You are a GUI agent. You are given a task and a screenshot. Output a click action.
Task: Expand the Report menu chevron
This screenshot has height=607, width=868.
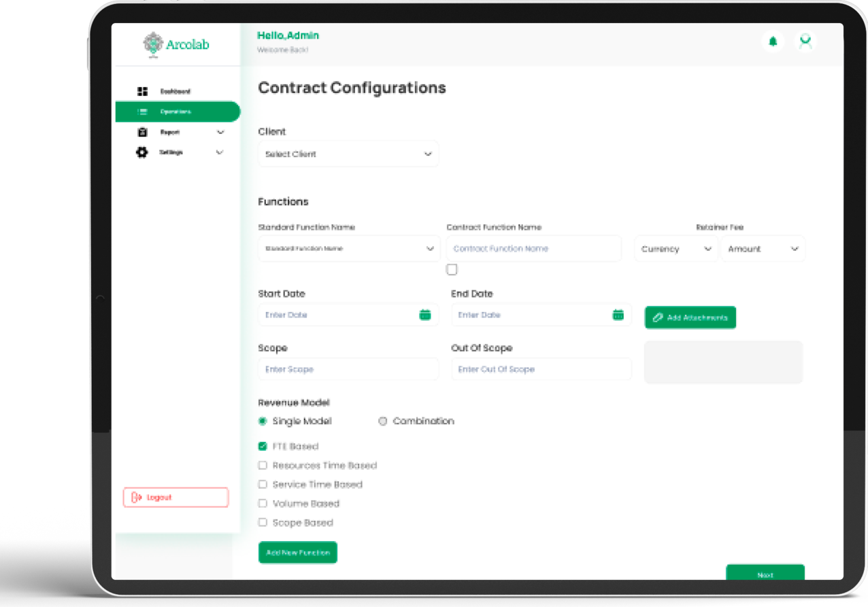pos(220,132)
